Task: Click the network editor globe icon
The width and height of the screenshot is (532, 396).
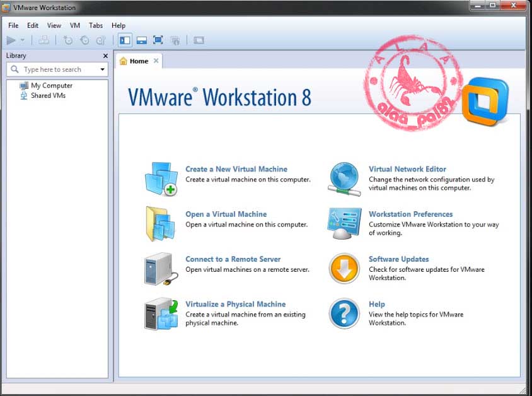Action: 344,179
